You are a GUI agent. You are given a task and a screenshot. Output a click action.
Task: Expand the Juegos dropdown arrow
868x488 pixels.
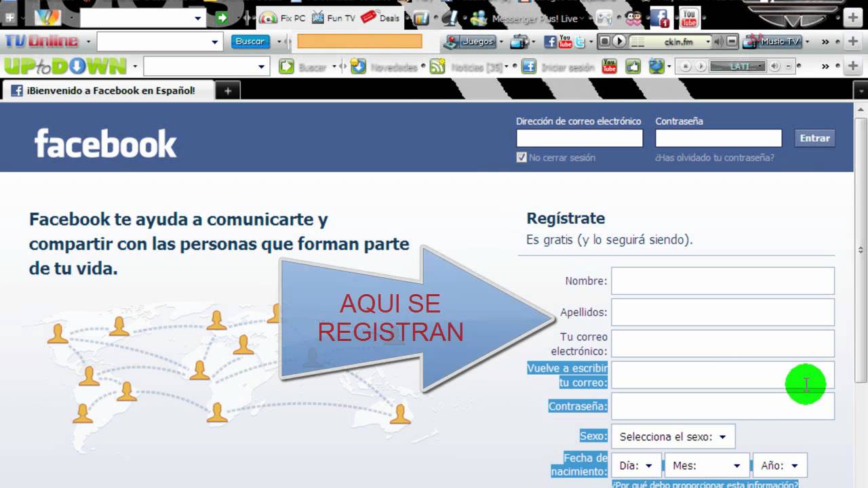click(x=501, y=42)
